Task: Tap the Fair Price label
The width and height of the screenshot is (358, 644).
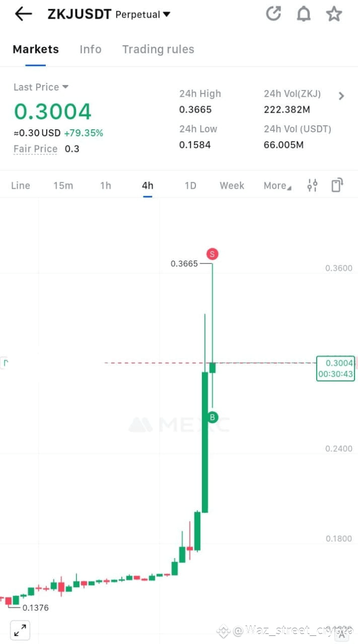Action: point(35,149)
